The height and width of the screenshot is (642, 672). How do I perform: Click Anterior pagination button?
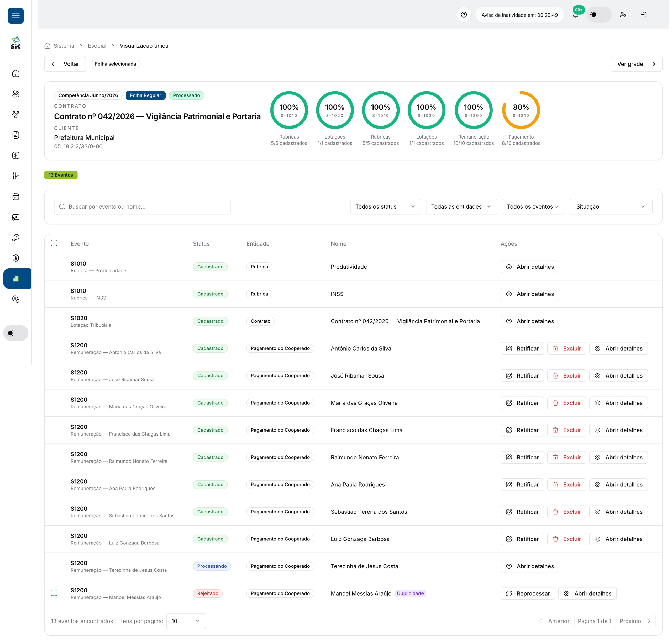point(554,621)
